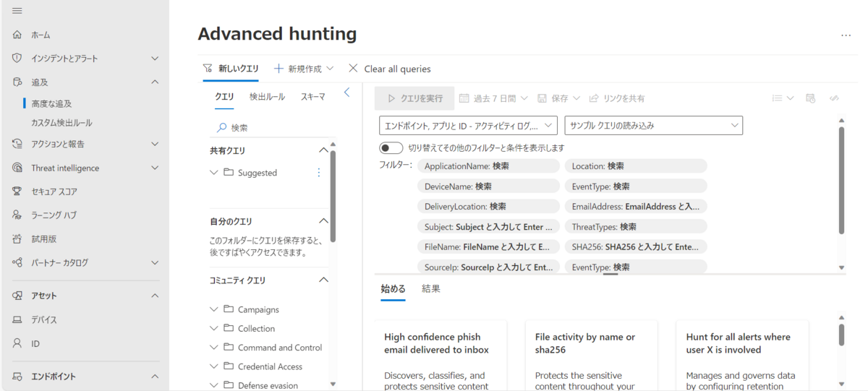This screenshot has height=391, width=868.
Task: Click the Threat intelligence icon
Action: click(17, 168)
